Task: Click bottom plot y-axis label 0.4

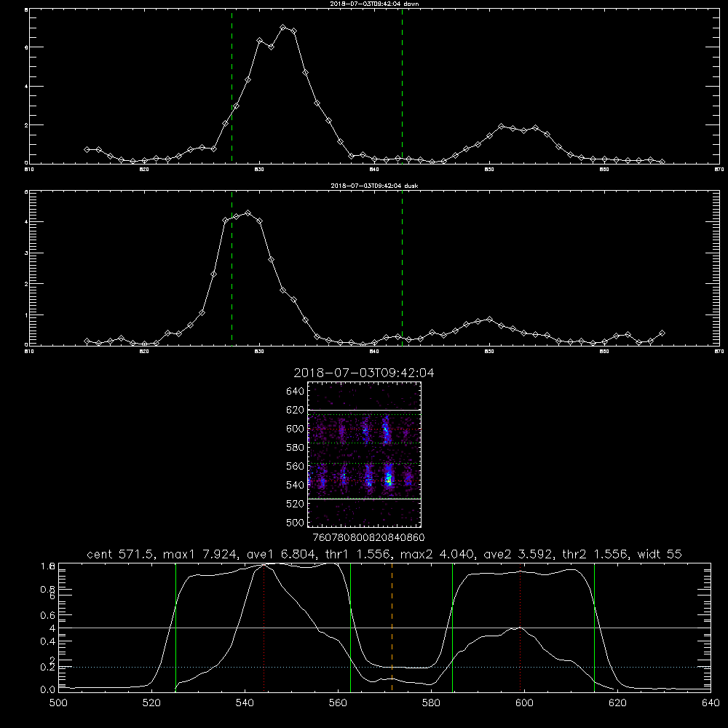Action: [x=48, y=641]
